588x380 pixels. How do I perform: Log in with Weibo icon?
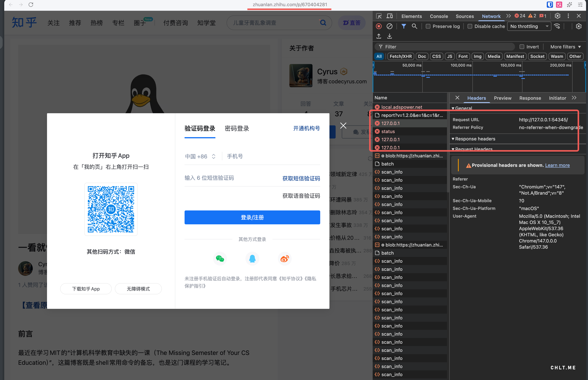tap(285, 259)
